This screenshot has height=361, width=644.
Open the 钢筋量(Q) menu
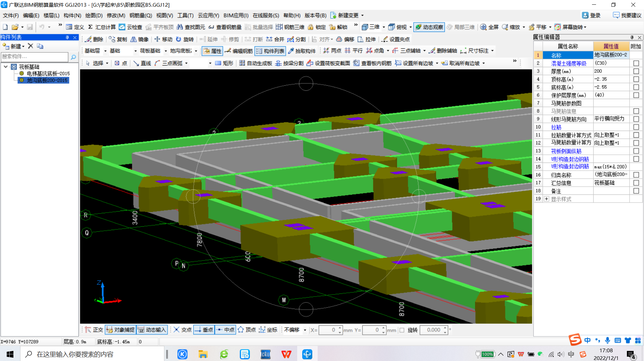[141, 15]
